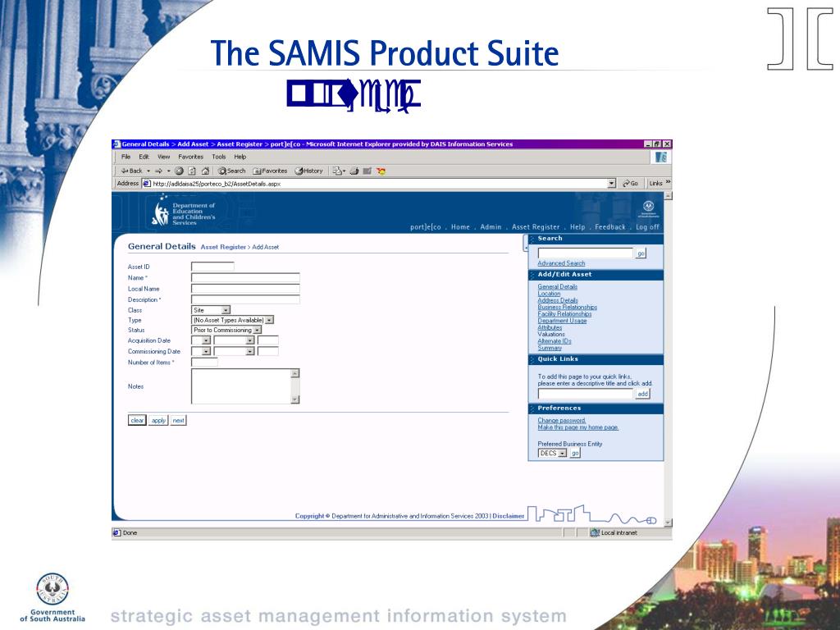Click the Mail toolbar icon
840x630 pixels.
click(x=339, y=171)
